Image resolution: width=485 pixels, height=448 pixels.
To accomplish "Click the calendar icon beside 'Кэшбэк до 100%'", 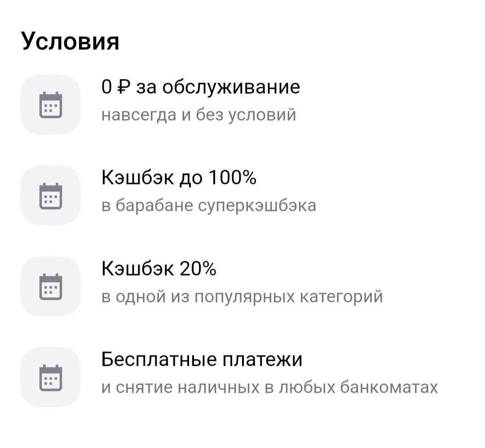I will click(51, 194).
